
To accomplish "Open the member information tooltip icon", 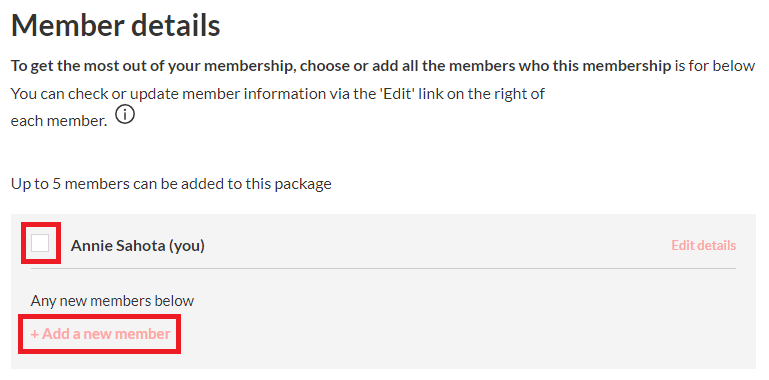I will (126, 115).
